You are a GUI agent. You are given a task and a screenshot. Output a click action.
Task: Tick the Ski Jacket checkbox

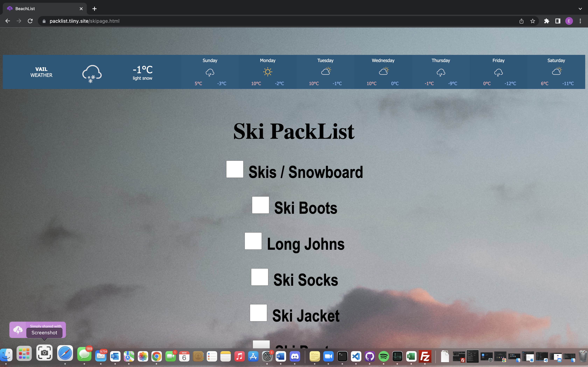258,313
